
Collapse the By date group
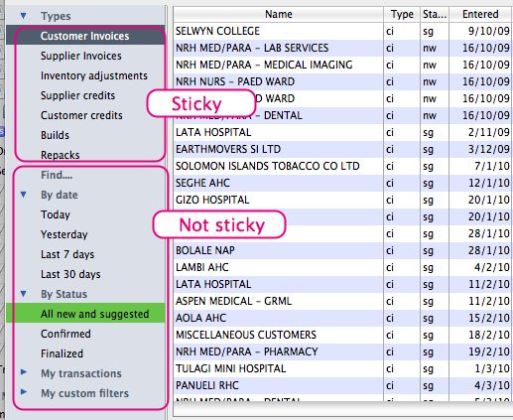click(23, 195)
